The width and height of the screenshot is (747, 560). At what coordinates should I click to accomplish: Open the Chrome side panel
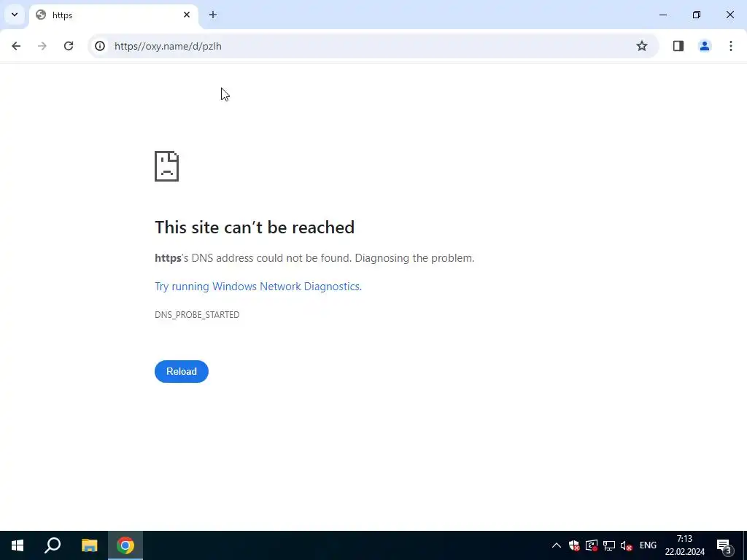pyautogui.click(x=678, y=46)
